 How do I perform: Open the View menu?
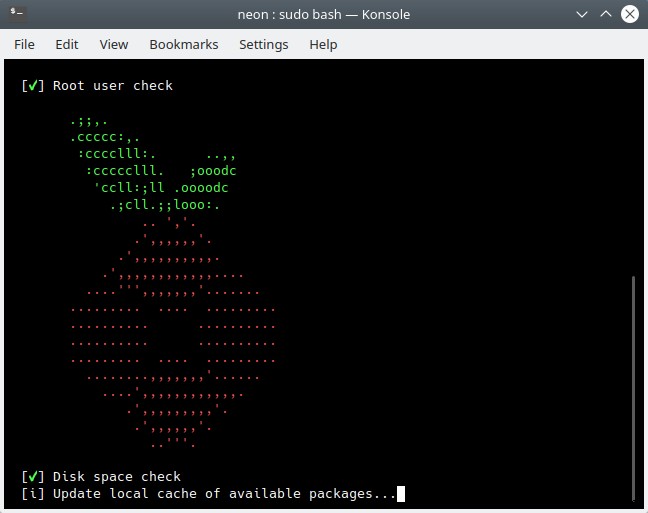(114, 44)
